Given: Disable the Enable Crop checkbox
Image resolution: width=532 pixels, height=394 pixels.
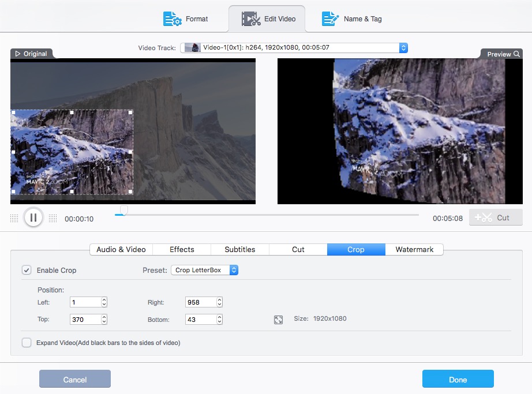Looking at the screenshot, I should [27, 270].
